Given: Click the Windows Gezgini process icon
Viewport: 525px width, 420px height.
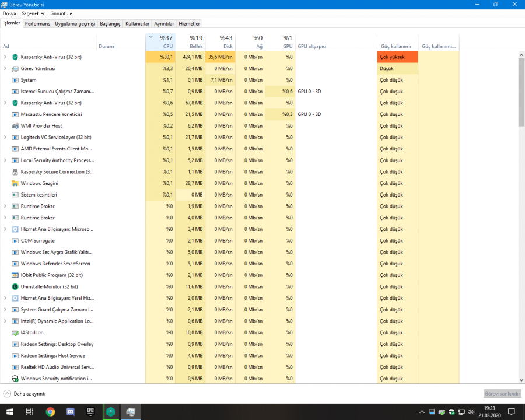Looking at the screenshot, I should (15, 183).
